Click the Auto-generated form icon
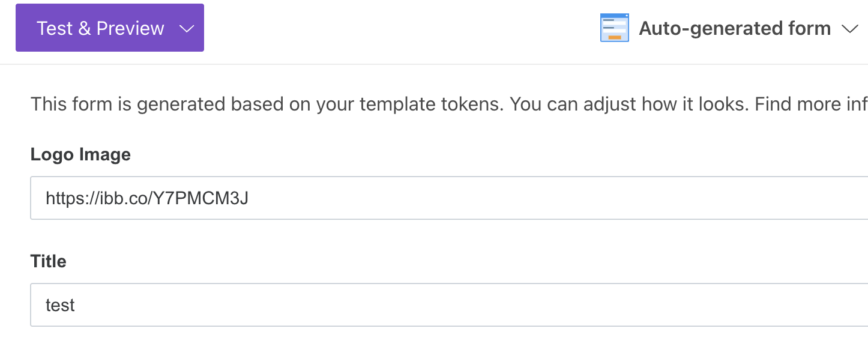This screenshot has width=868, height=352. 614,28
